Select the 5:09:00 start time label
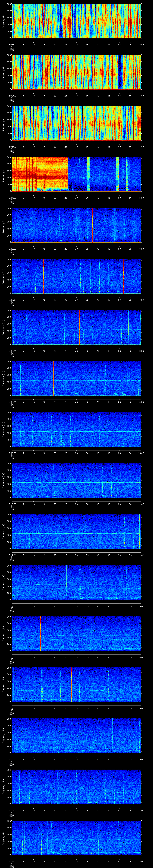Image resolution: width=153 pixels, height=868 pixels. click(x=12, y=453)
